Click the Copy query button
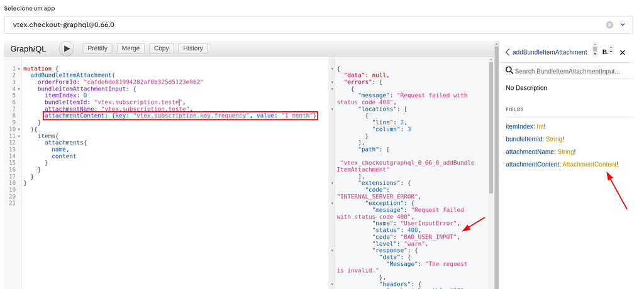 pos(162,48)
